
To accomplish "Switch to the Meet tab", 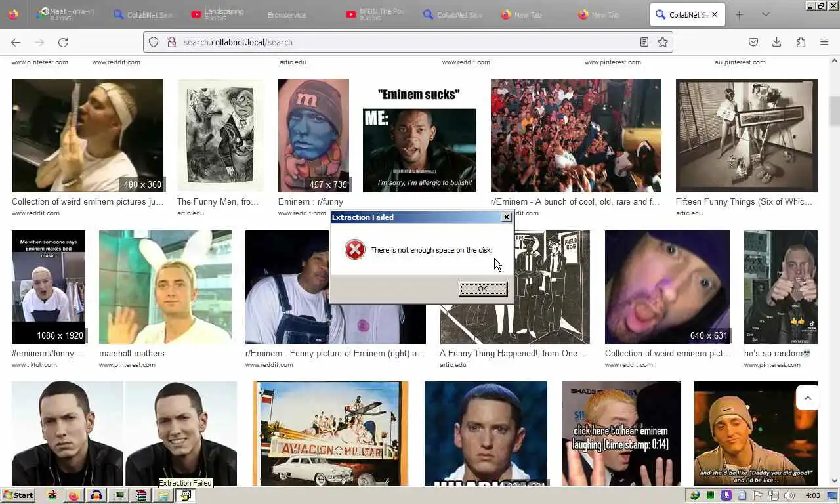I will 66,14.
